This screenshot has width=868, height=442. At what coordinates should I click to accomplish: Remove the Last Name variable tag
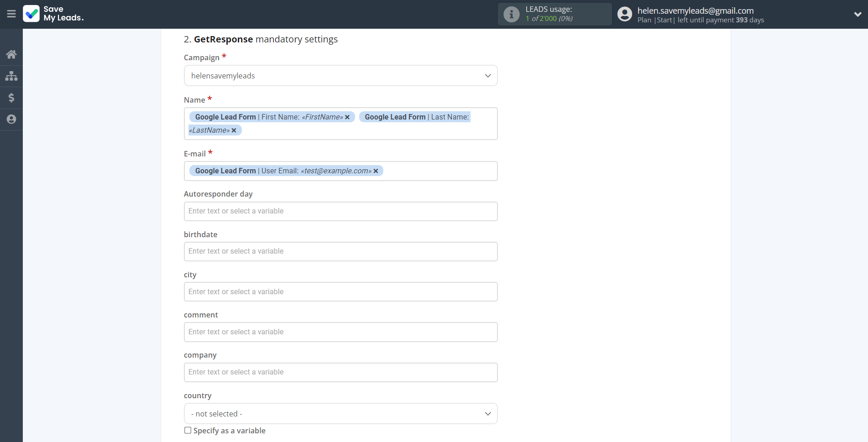point(234,130)
